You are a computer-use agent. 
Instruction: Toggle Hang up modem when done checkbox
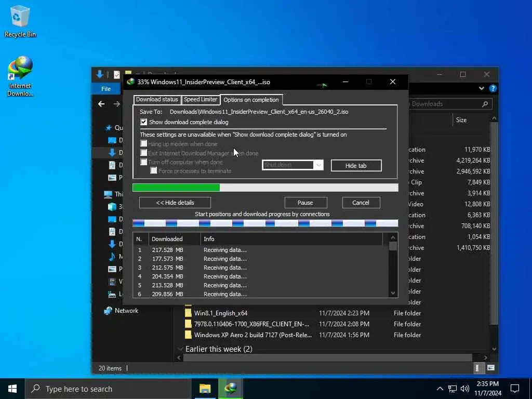(144, 143)
